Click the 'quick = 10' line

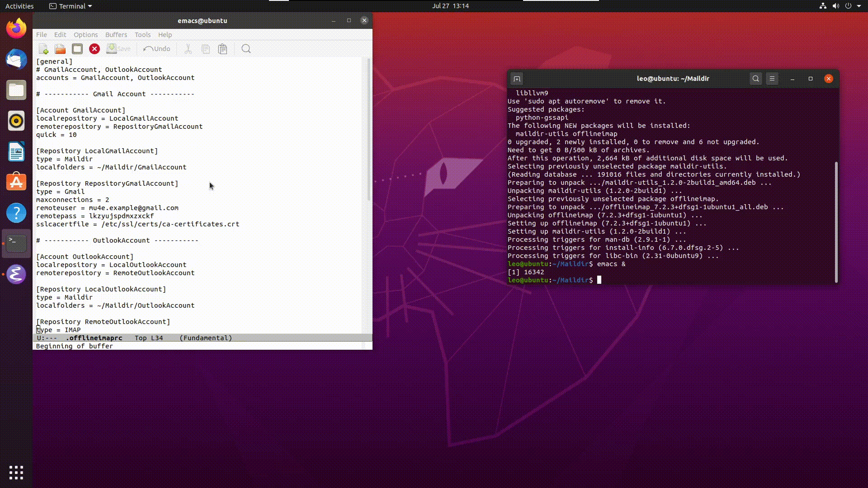[x=57, y=135]
